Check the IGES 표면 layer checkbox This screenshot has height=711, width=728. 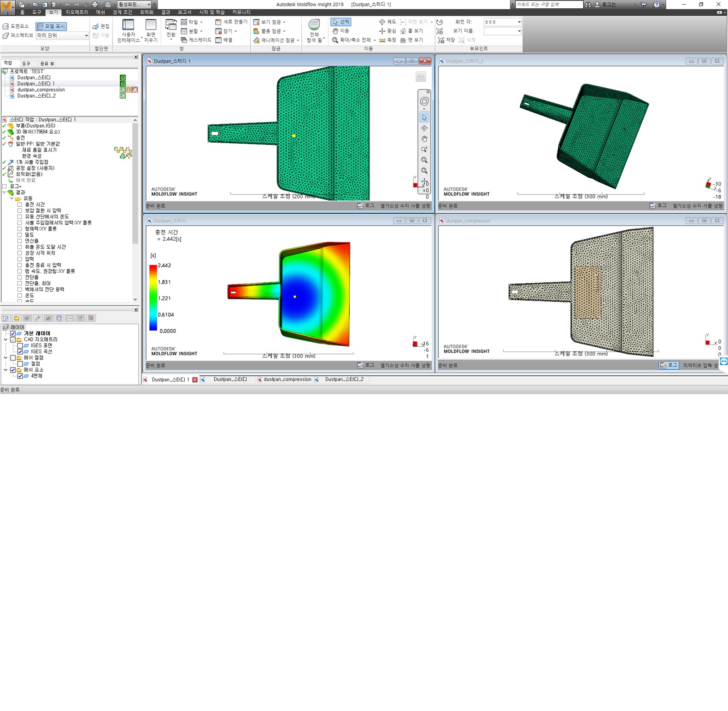tap(20, 345)
